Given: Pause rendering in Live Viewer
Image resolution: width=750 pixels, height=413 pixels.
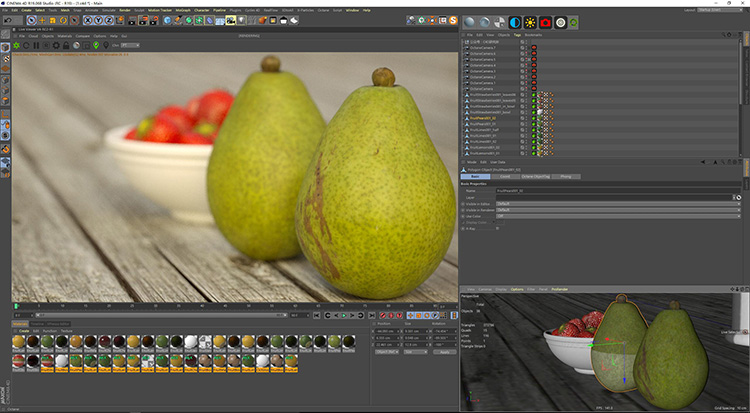Looking at the screenshot, I should [36, 45].
